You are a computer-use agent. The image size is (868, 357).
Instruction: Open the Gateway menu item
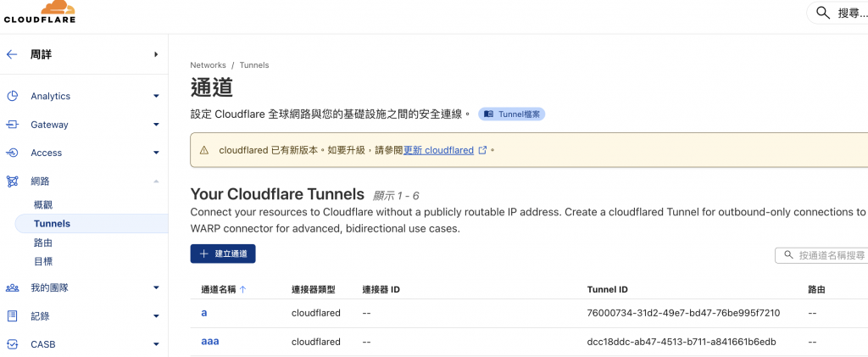49,125
